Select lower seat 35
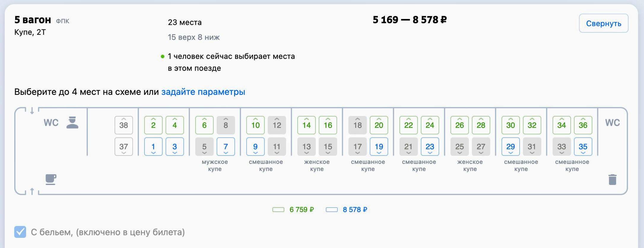644x248 pixels. click(x=583, y=147)
